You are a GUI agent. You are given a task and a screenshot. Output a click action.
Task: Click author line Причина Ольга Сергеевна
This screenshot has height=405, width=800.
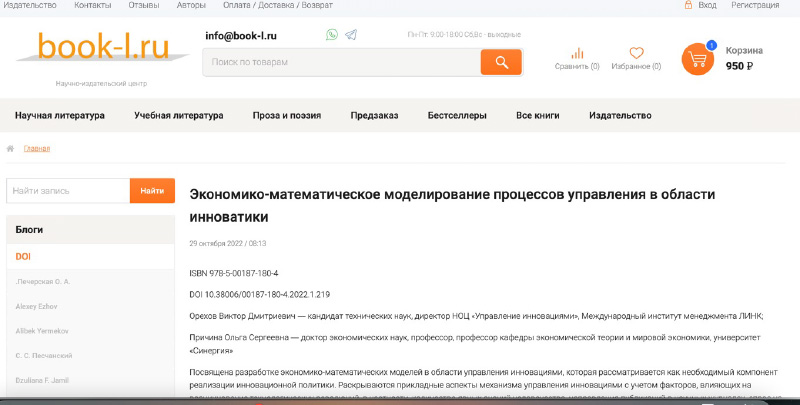click(x=475, y=344)
